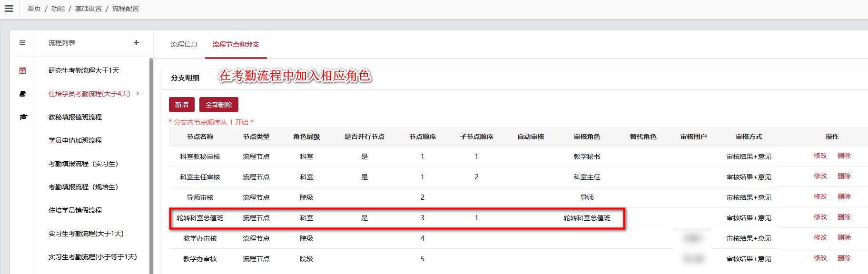Click 节点名称 column header
Image resolution: width=868 pixels, height=274 pixels.
click(x=200, y=137)
